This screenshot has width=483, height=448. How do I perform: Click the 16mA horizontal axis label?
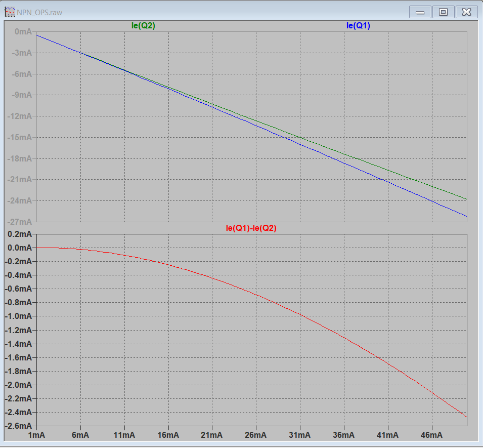point(168,435)
